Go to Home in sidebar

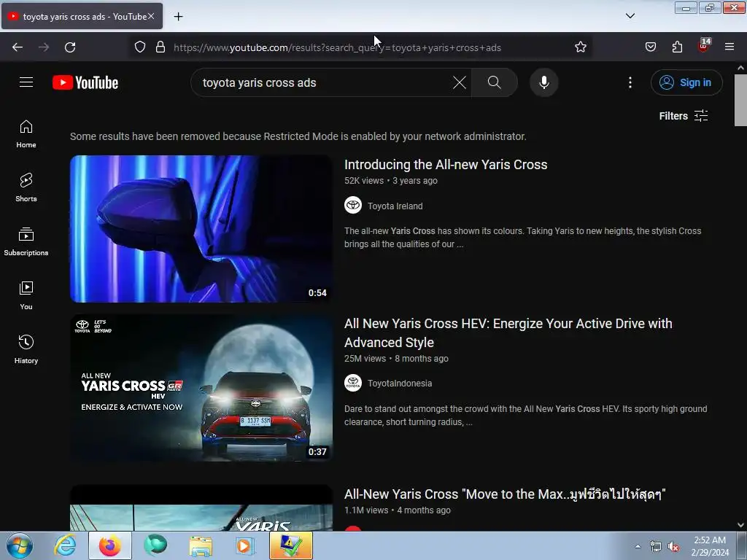click(26, 134)
